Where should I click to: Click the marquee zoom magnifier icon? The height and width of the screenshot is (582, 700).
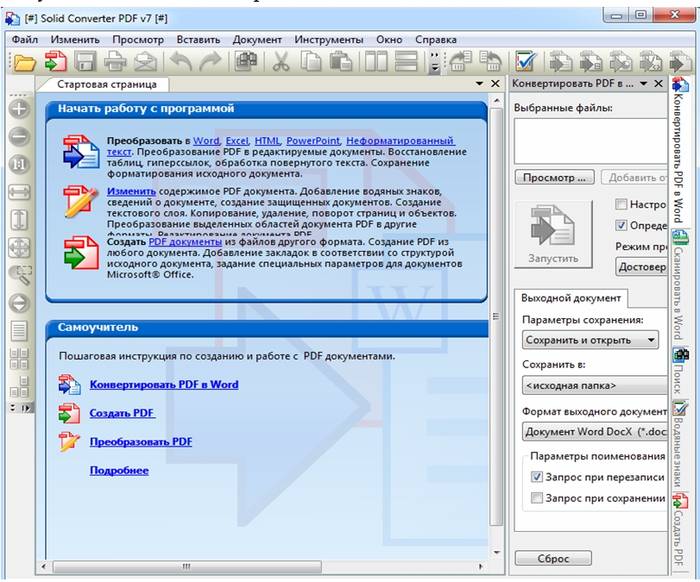pos(20,275)
